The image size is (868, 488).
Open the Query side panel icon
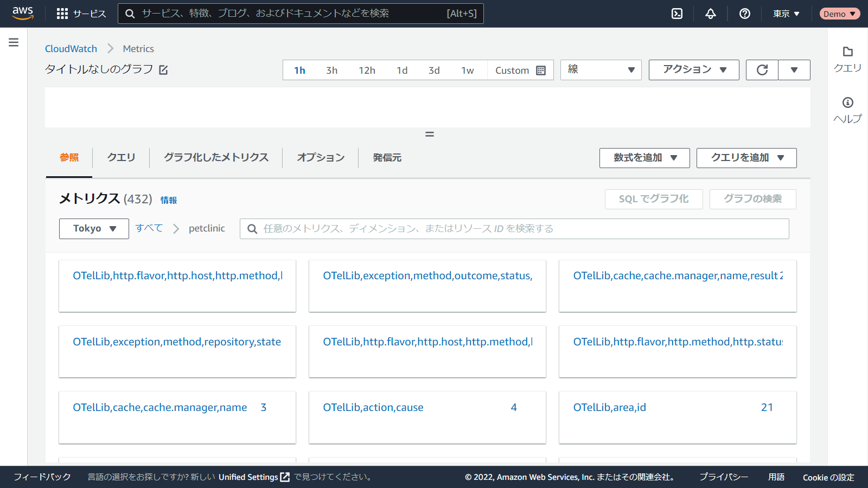point(847,59)
